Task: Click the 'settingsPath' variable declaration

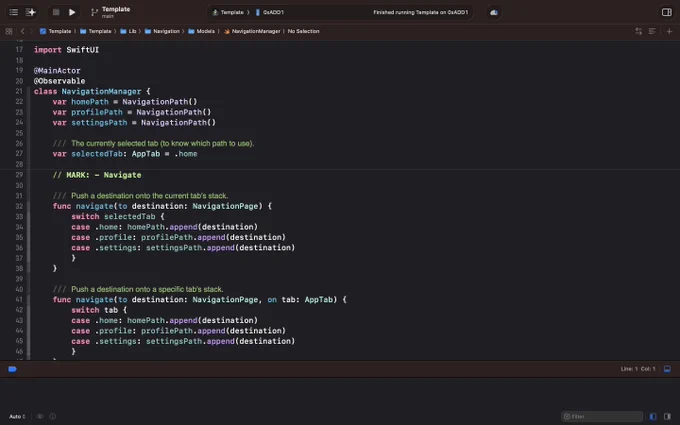Action: pos(99,123)
